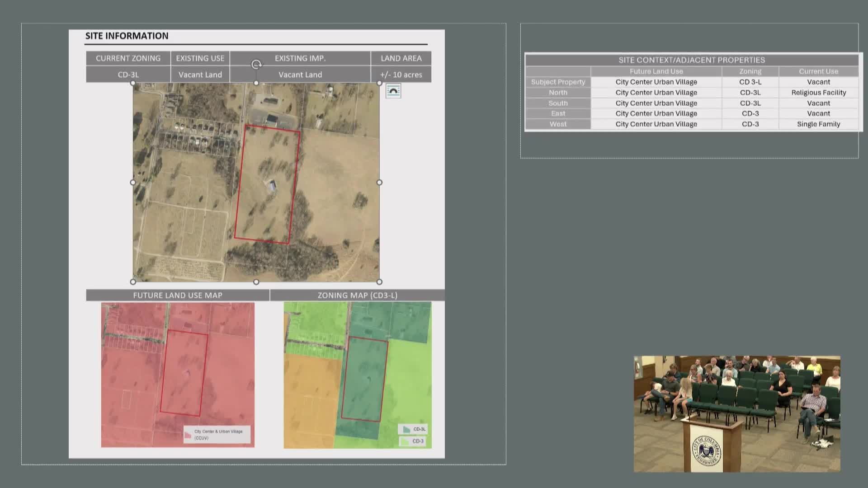Screen dimensions: 868x488
Task: Click 'Vacant' current use in Subject Property row
Action: tap(819, 82)
